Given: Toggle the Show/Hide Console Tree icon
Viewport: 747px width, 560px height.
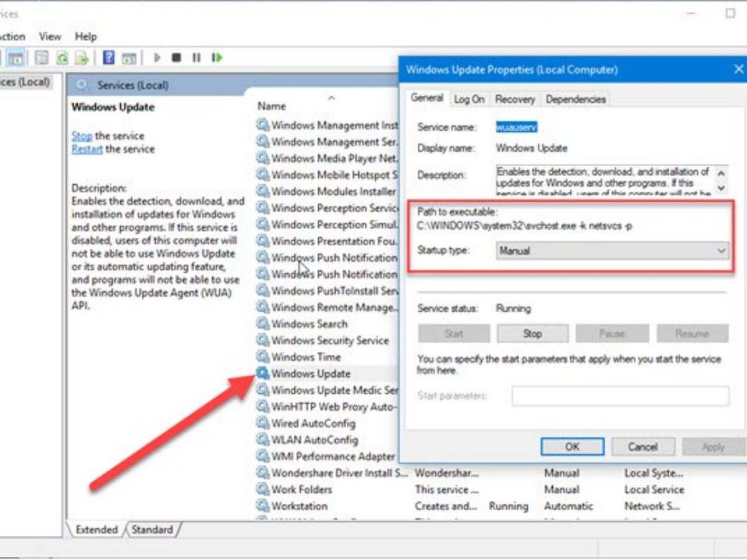Looking at the screenshot, I should tap(16, 58).
